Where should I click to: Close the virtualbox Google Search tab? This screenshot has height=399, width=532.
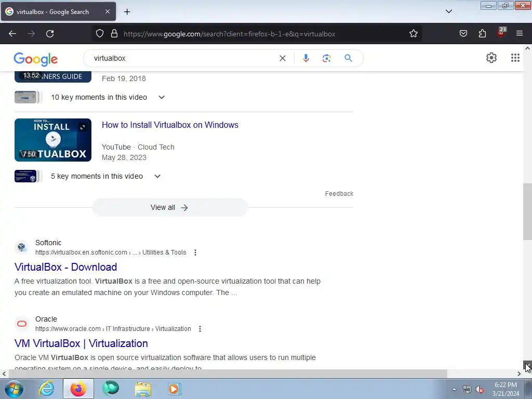[107, 11]
